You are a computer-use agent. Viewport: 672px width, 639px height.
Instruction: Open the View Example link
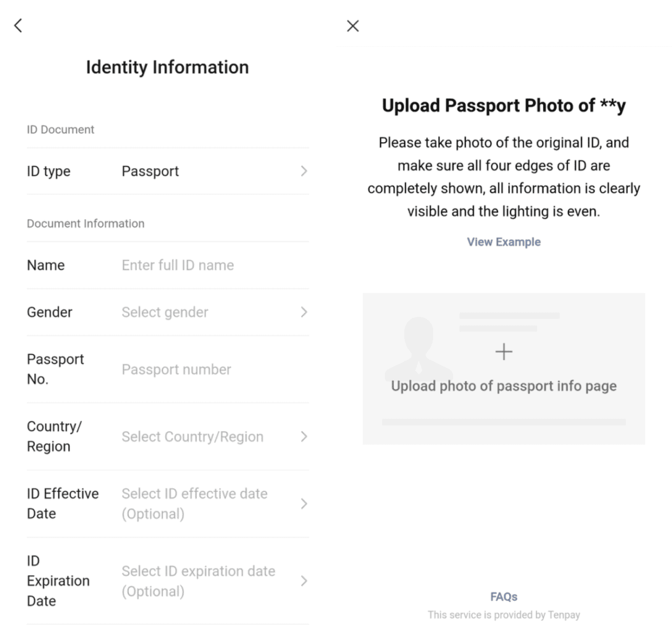(503, 242)
